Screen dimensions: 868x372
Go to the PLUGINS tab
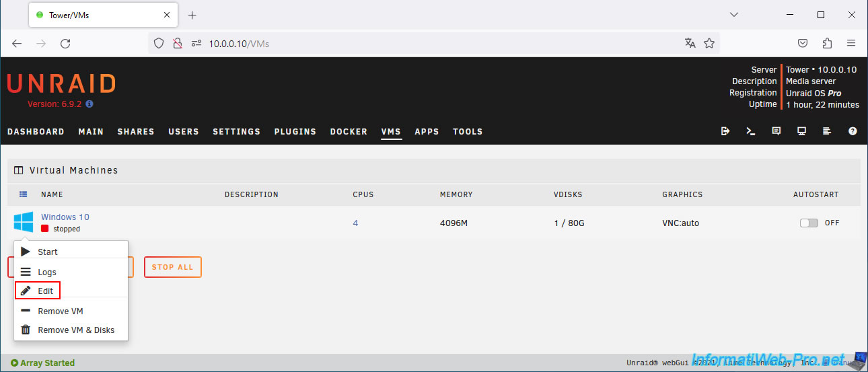[295, 132]
